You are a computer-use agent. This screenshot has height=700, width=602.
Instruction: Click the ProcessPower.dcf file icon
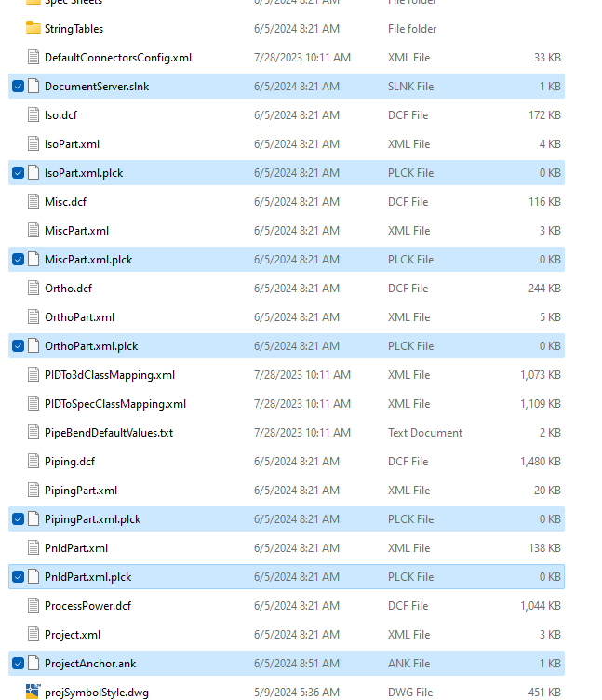(33, 606)
